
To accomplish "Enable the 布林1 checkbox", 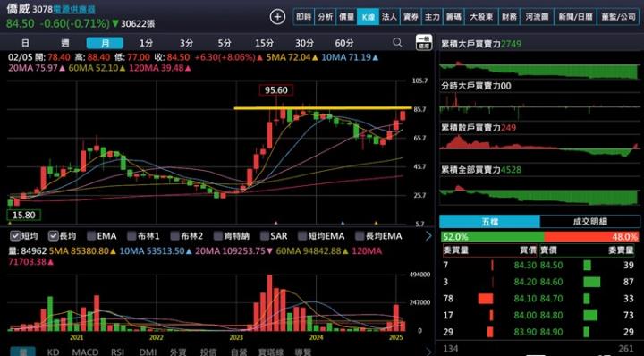I will point(131,235).
